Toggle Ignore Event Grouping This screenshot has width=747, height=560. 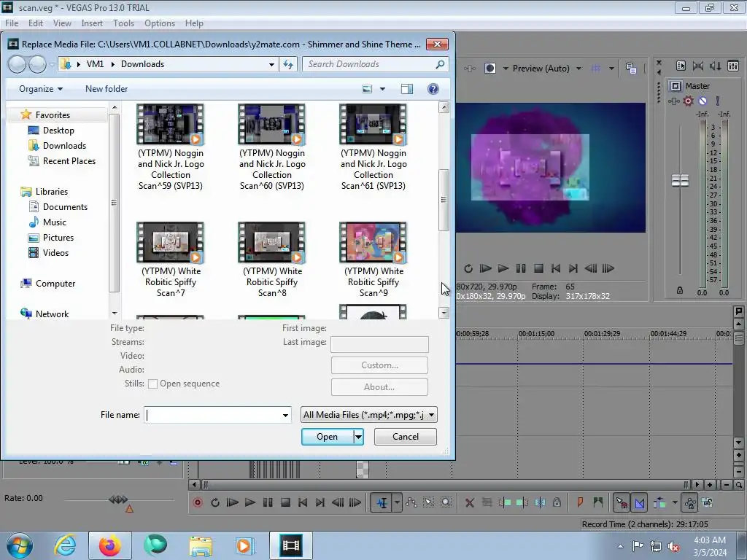(708, 502)
